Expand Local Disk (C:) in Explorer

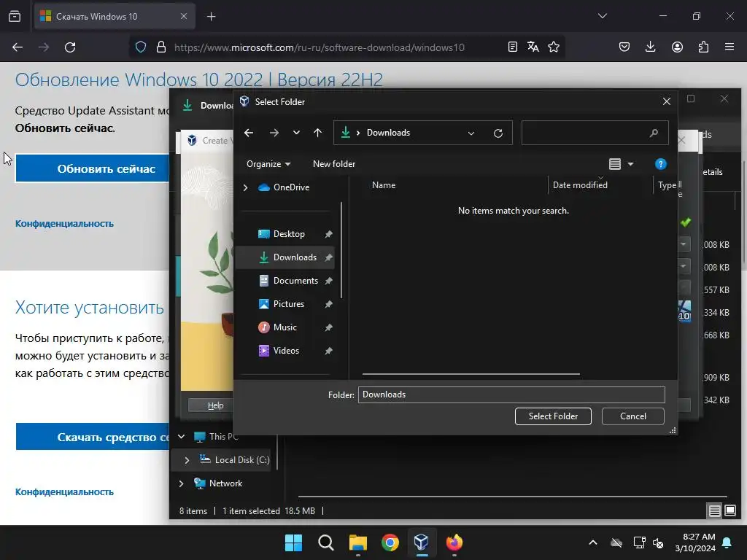[187, 460]
